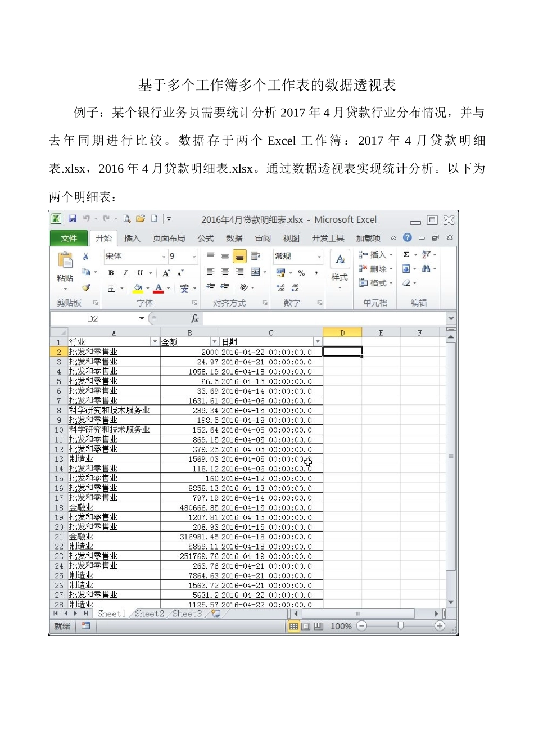Click the Insert Worksheet tab icon
This screenshot has width=534, height=756.
(216, 614)
